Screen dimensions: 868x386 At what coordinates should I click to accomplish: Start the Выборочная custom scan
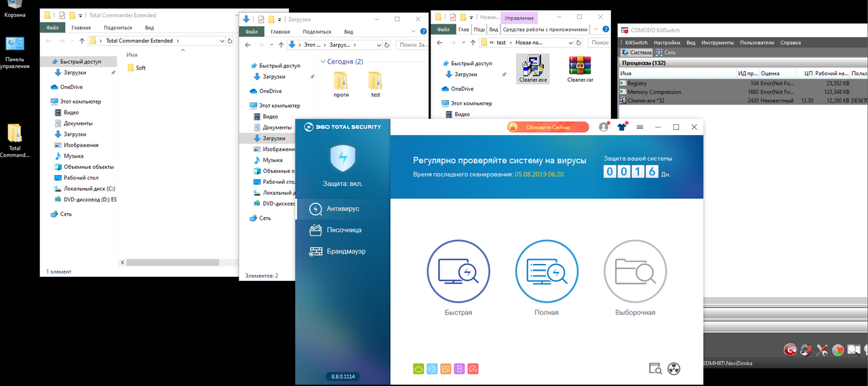click(x=635, y=271)
